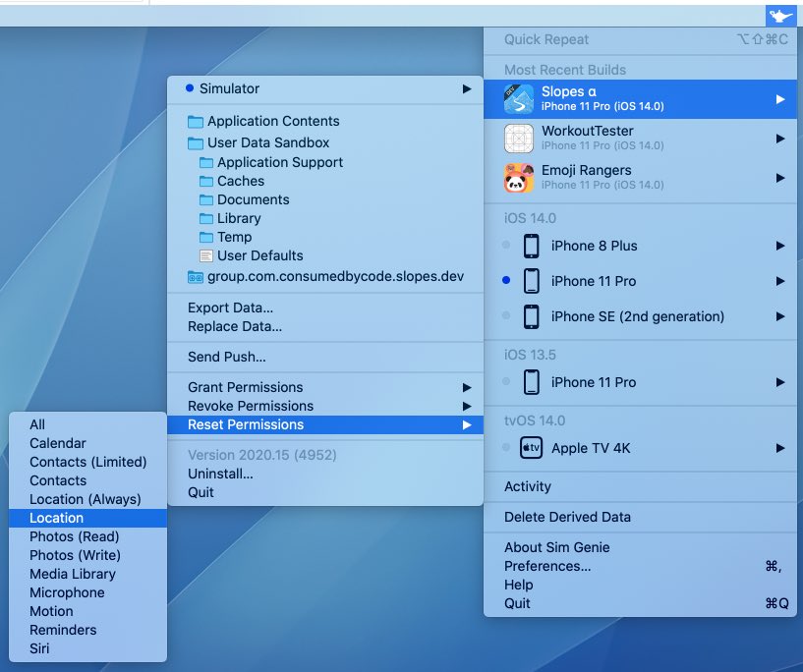
Task: Reset Siri permission
Action: [88, 649]
